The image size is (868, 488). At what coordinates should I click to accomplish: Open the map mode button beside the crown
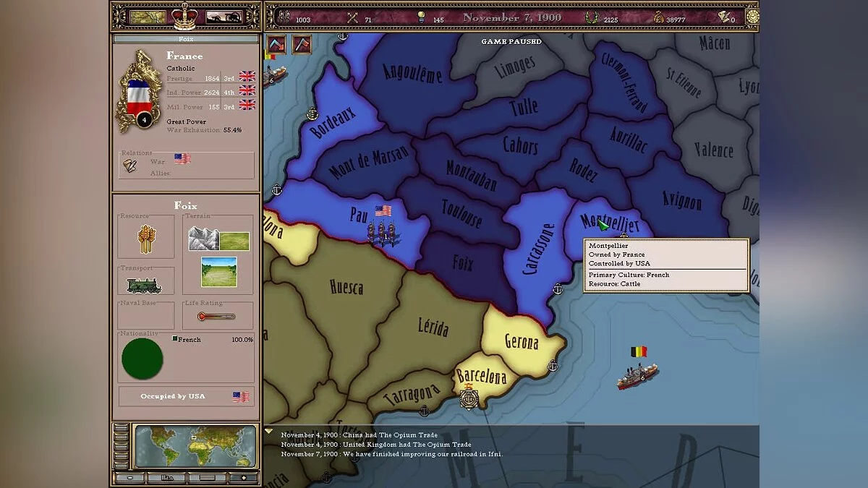click(x=148, y=17)
